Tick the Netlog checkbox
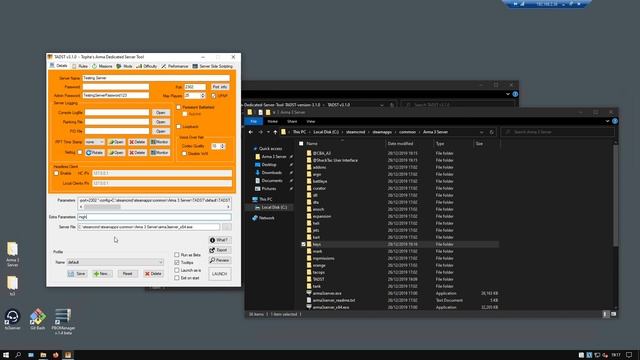Image resolution: width=640 pixels, height=360 pixels. [x=80, y=152]
